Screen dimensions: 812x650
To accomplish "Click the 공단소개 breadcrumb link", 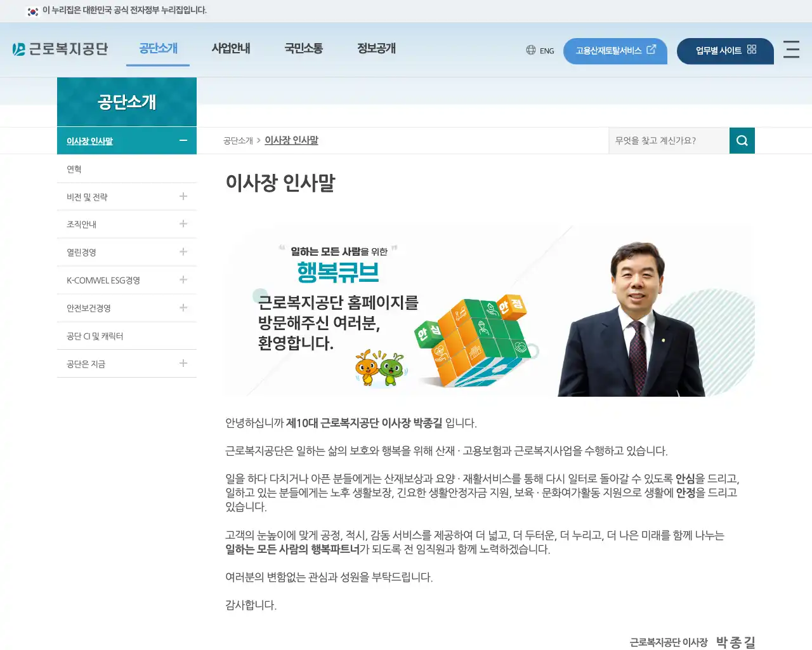I will tap(237, 140).
